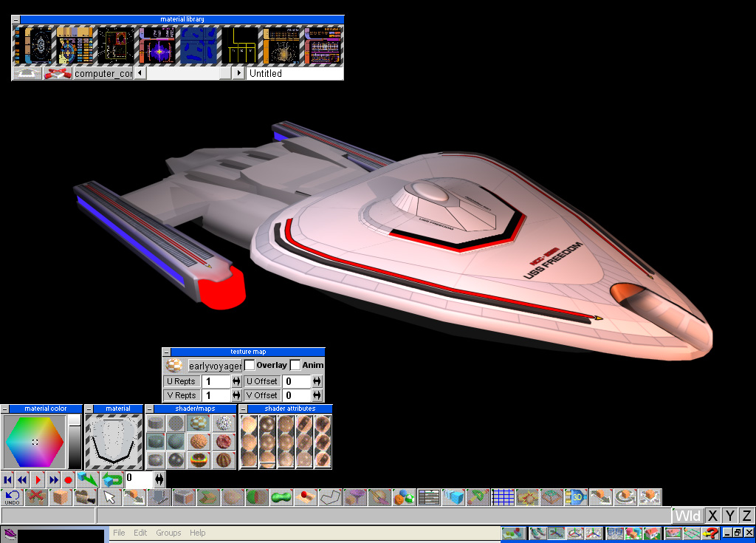756x543 pixels.
Task: Click the frame number spinner arrows
Action: [159, 479]
